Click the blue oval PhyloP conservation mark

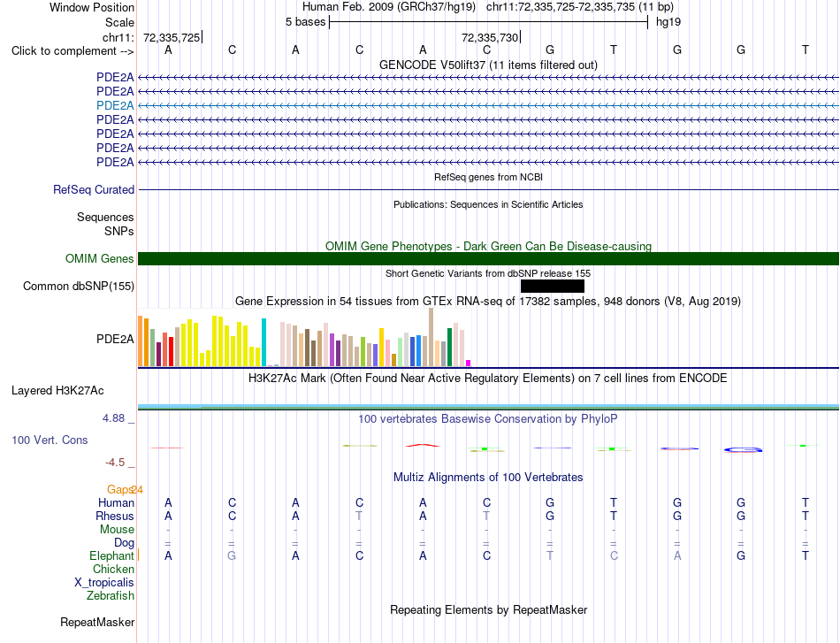(x=743, y=449)
